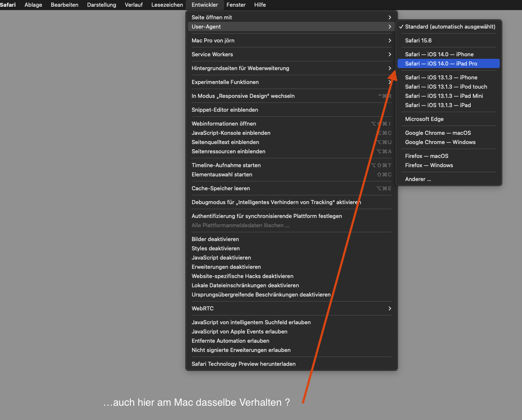Start Timeline-Aufnahme
The width and height of the screenshot is (522, 420).
[x=292, y=165]
